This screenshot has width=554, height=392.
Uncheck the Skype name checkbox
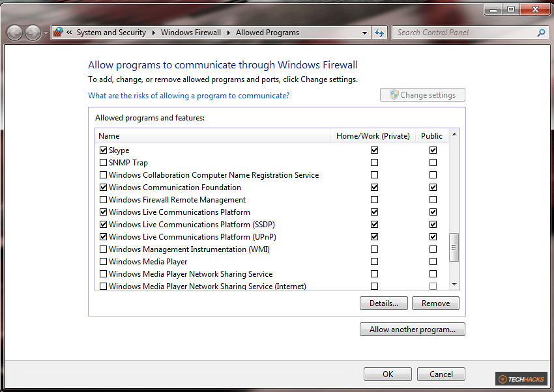pos(103,150)
